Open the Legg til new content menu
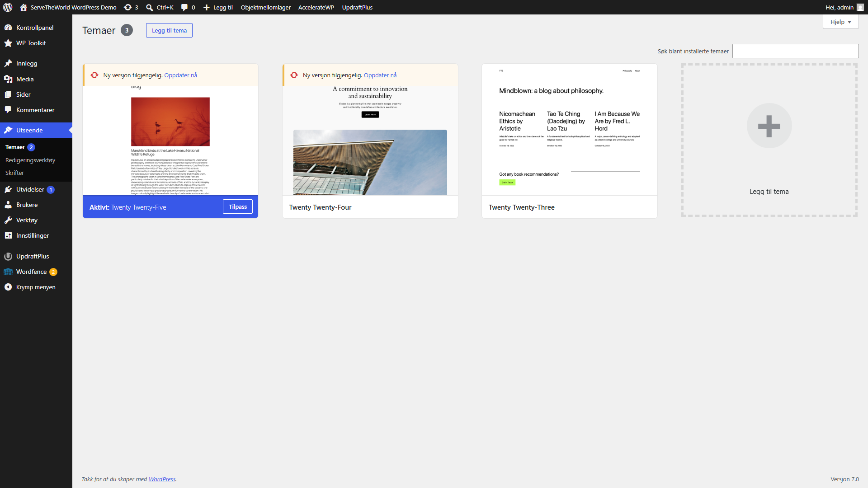868x488 pixels. click(218, 7)
